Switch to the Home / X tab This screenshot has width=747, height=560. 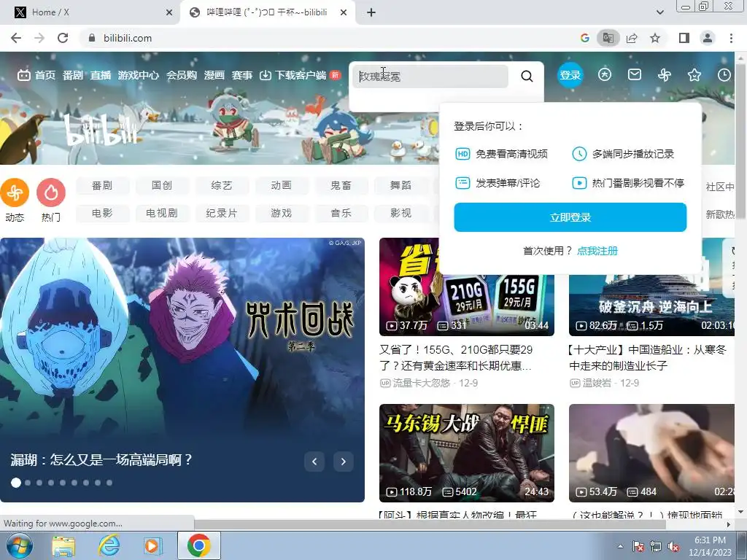tap(90, 12)
